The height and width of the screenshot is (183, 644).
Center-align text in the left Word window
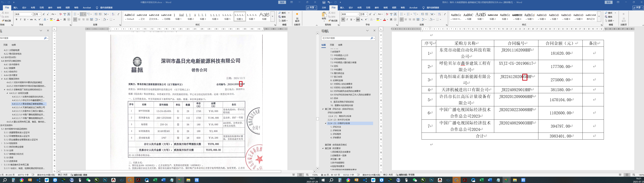click(79, 20)
